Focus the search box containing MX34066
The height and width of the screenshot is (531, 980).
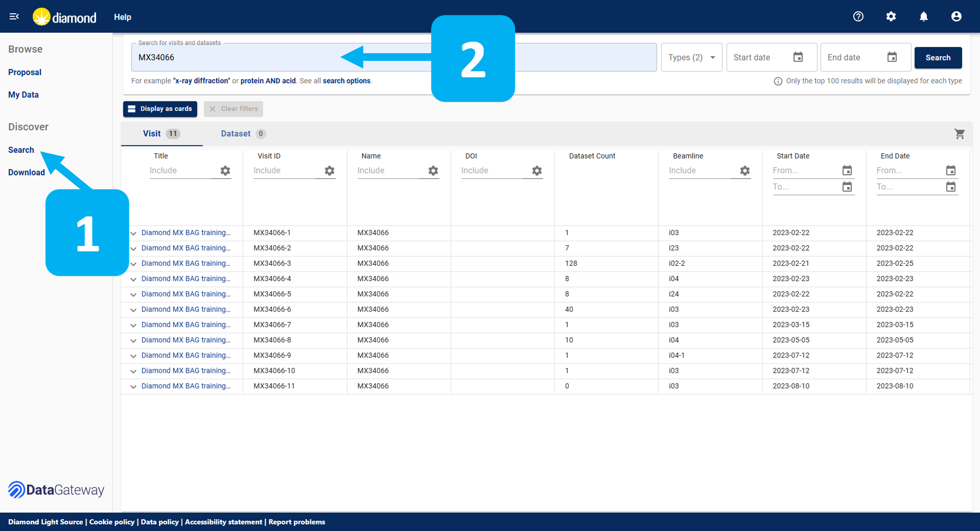coord(394,57)
